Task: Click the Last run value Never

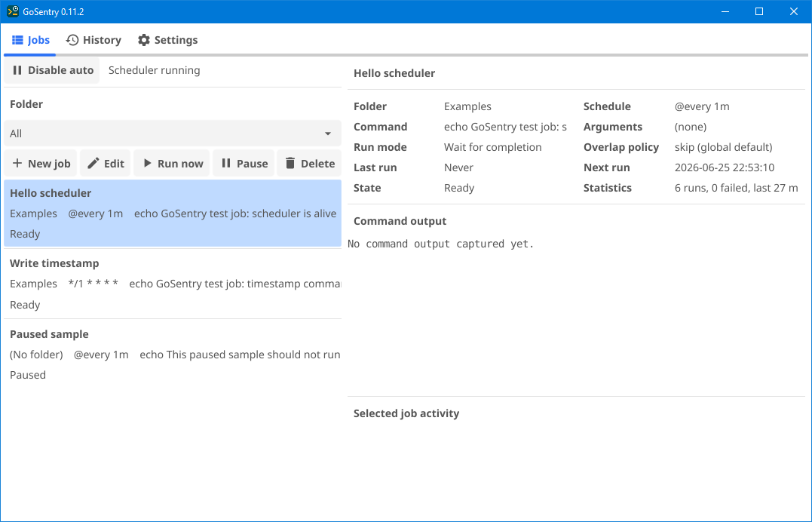Action: point(458,167)
